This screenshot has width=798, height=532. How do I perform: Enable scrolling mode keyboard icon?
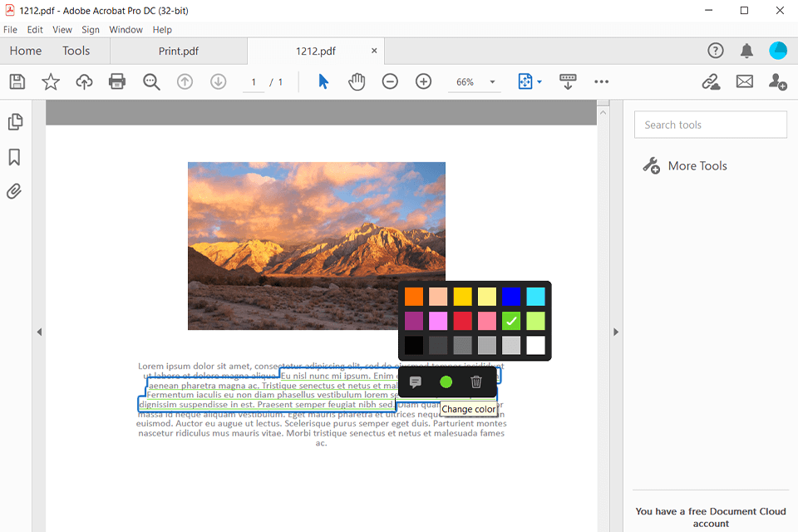click(568, 81)
